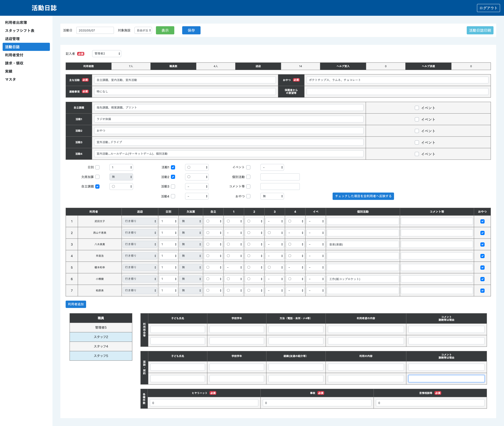Open the 記入者 dropdown showing 管理者2
The height and width of the screenshot is (426, 504).
tap(107, 54)
